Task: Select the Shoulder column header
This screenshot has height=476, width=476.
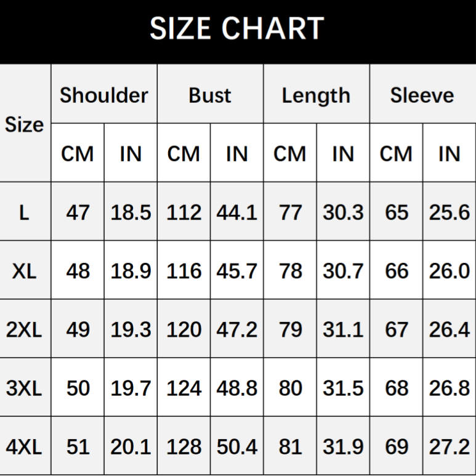Action: [104, 95]
